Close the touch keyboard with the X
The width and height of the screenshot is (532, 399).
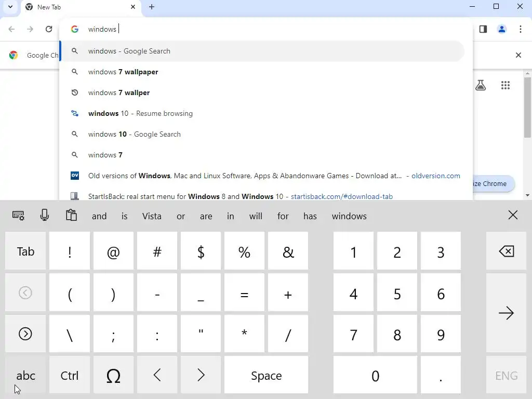tap(513, 215)
